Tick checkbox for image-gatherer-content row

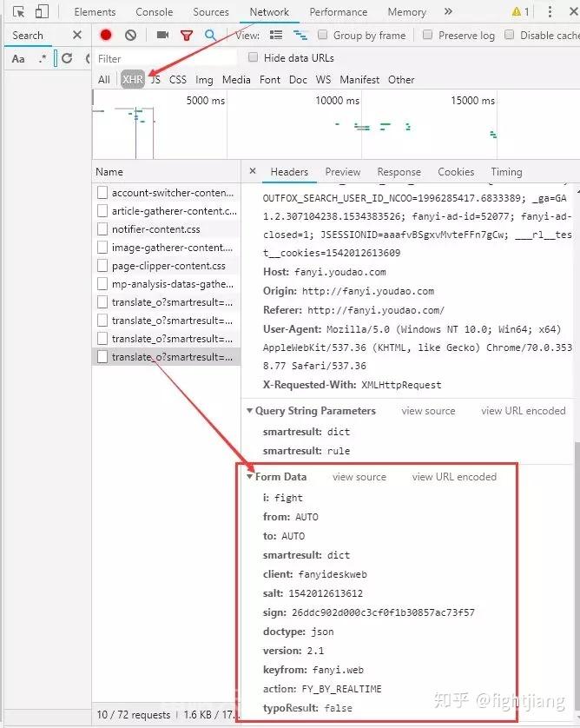pyautogui.click(x=102, y=248)
